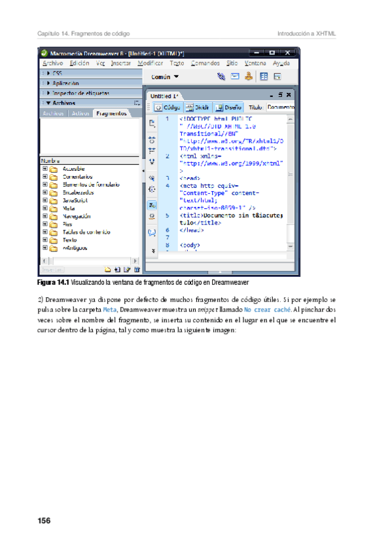Expand the Elementos de formulario folder
Viewport: 392px width, 555px height.
coord(45,184)
